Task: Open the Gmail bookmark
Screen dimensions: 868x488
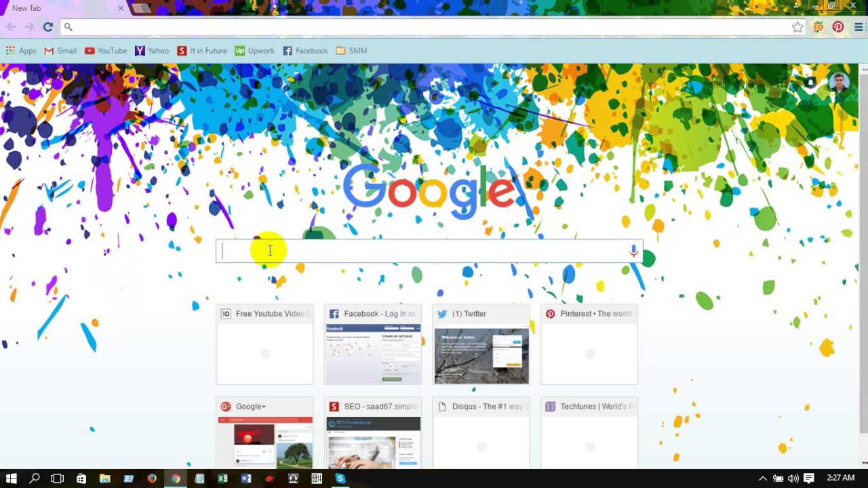Action: [x=60, y=51]
